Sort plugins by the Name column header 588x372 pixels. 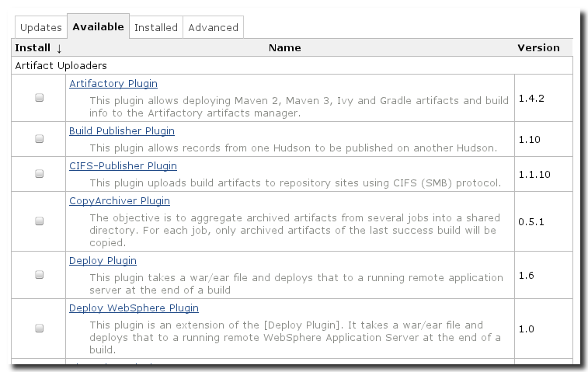[284, 47]
